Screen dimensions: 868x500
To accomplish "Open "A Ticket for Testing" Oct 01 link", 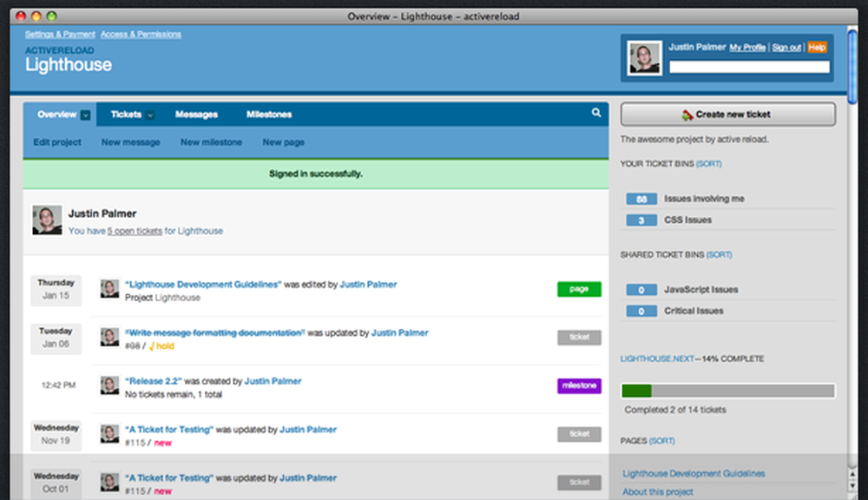I will tap(169, 477).
